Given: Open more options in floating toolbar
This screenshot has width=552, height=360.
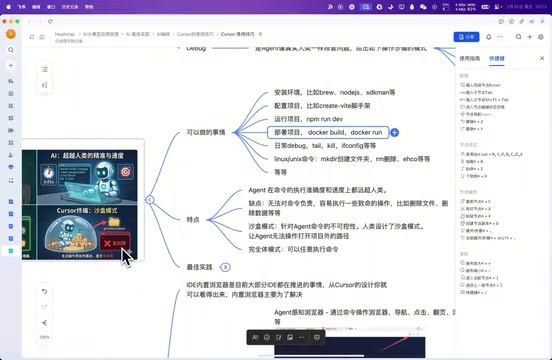Looking at the screenshot, I should [302, 337].
